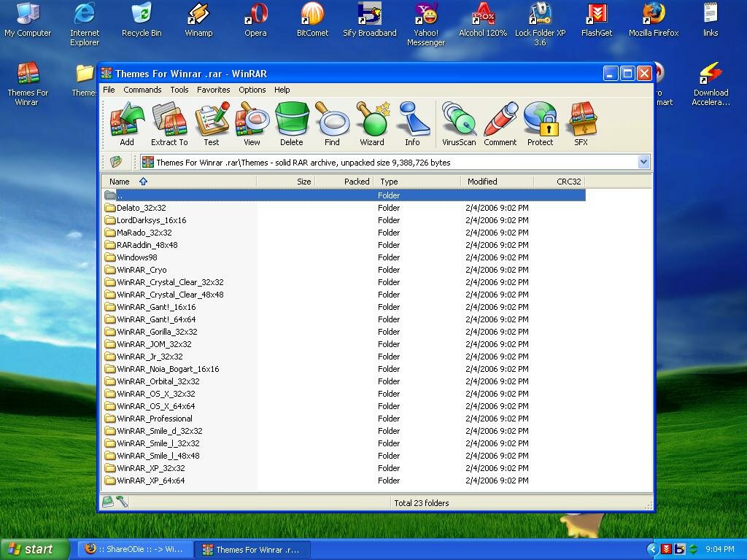747x560 pixels.
Task: Sort by the Type column header
Action: point(417,182)
